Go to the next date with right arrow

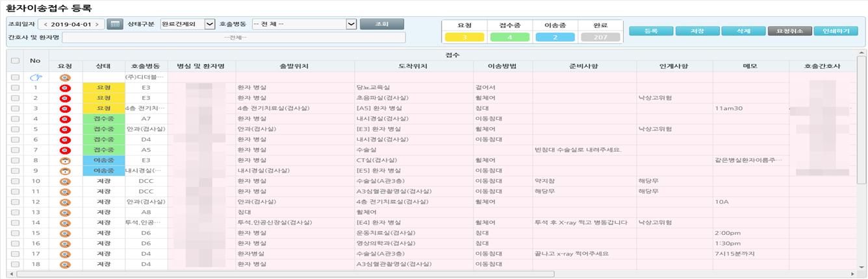(97, 24)
